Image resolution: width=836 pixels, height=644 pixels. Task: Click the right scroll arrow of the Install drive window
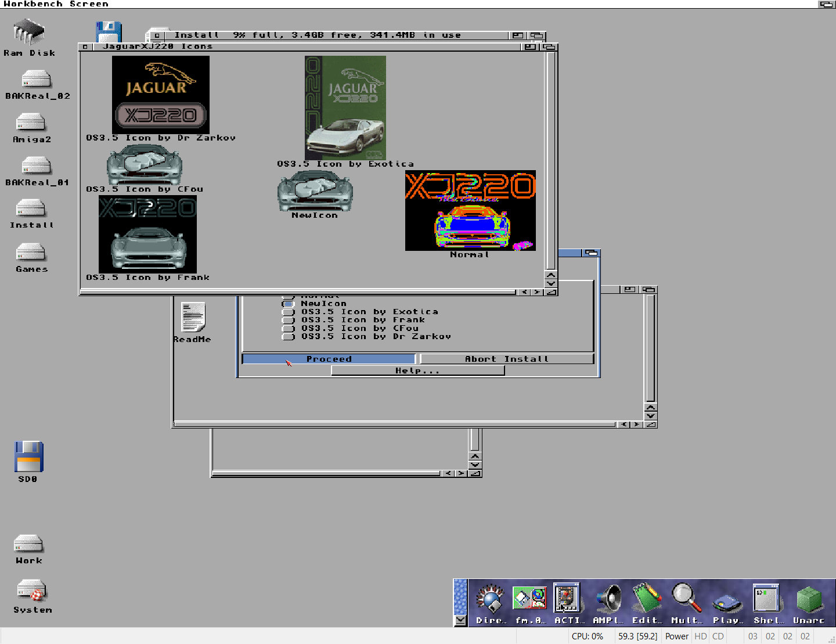tap(637, 424)
